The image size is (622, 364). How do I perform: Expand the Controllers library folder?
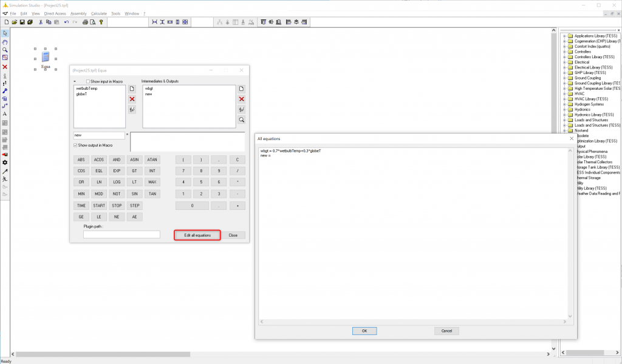click(564, 52)
